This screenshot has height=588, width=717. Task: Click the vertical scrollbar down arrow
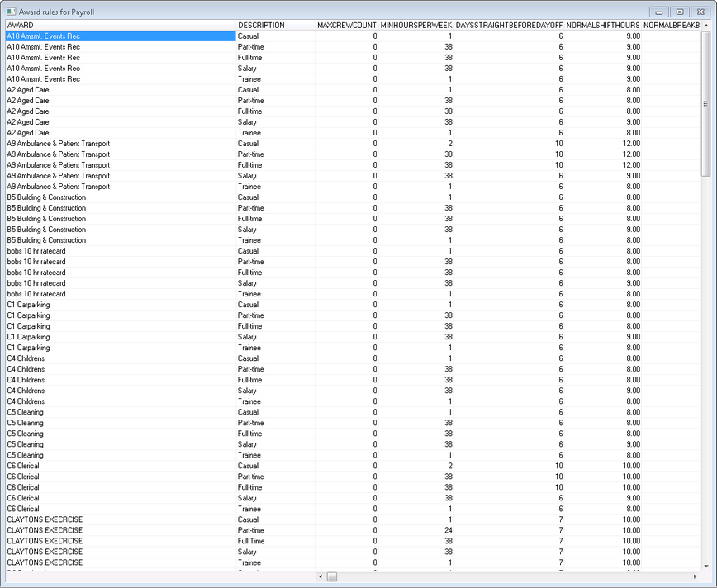[x=705, y=566]
